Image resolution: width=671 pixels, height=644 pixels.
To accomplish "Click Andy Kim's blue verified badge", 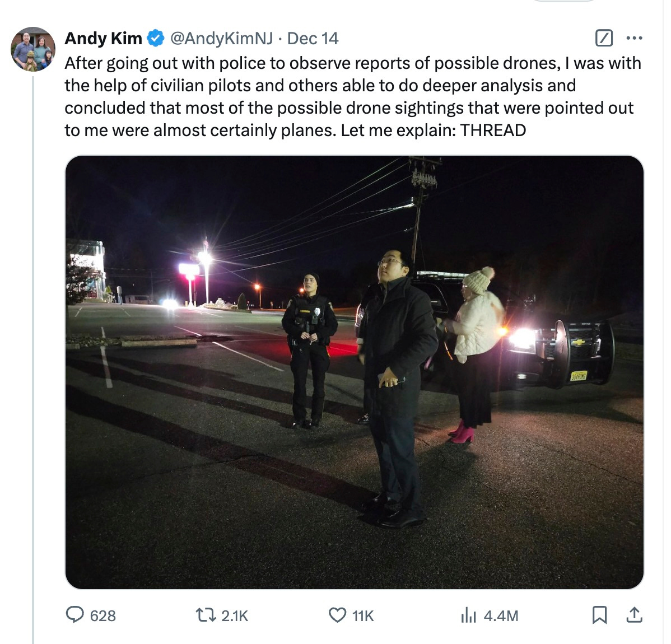I will [155, 38].
